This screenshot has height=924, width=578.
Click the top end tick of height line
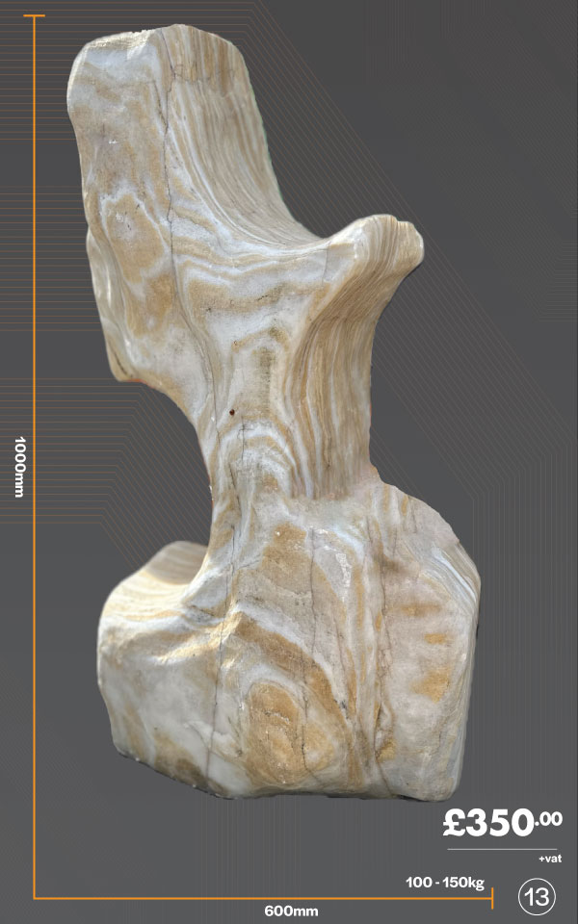pyautogui.click(x=35, y=16)
